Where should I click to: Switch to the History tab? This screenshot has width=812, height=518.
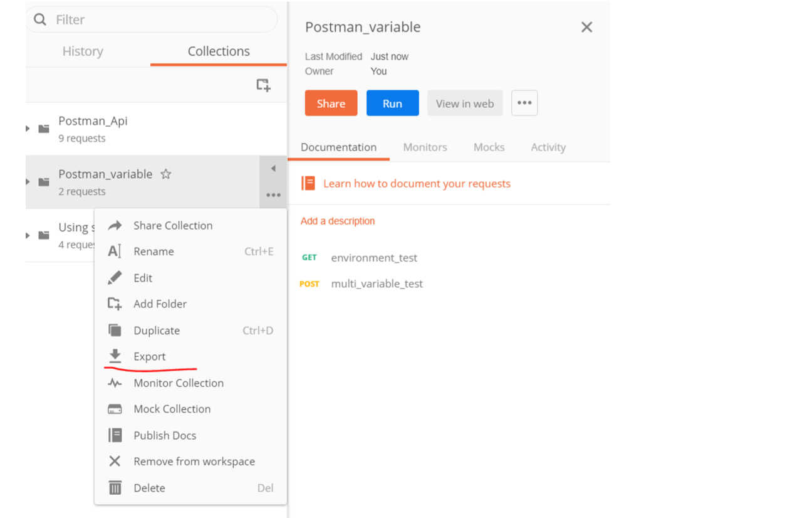coord(83,51)
